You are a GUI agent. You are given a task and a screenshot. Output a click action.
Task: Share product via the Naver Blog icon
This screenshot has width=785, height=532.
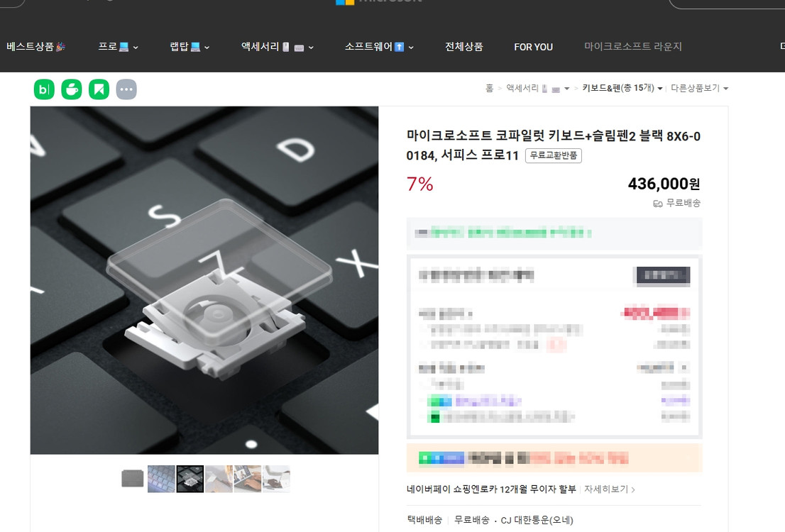(x=43, y=89)
